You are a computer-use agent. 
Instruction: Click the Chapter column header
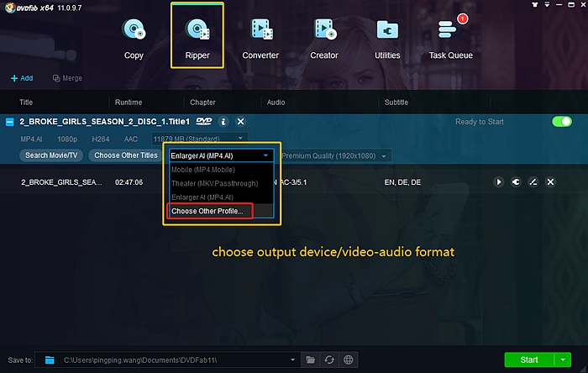tap(202, 102)
